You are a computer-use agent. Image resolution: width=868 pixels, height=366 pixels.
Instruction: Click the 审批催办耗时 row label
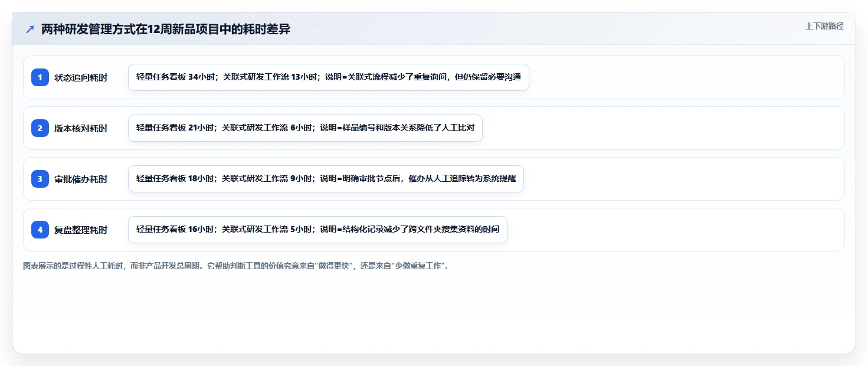[81, 179]
